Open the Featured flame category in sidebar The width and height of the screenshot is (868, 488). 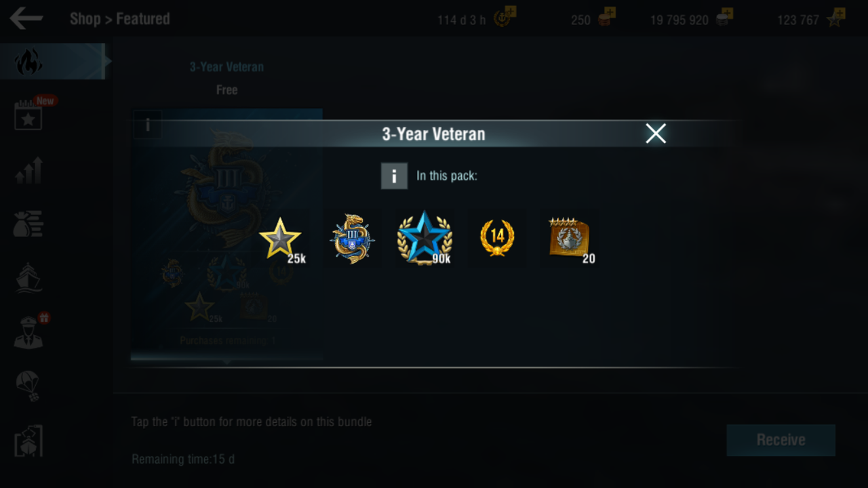click(28, 62)
